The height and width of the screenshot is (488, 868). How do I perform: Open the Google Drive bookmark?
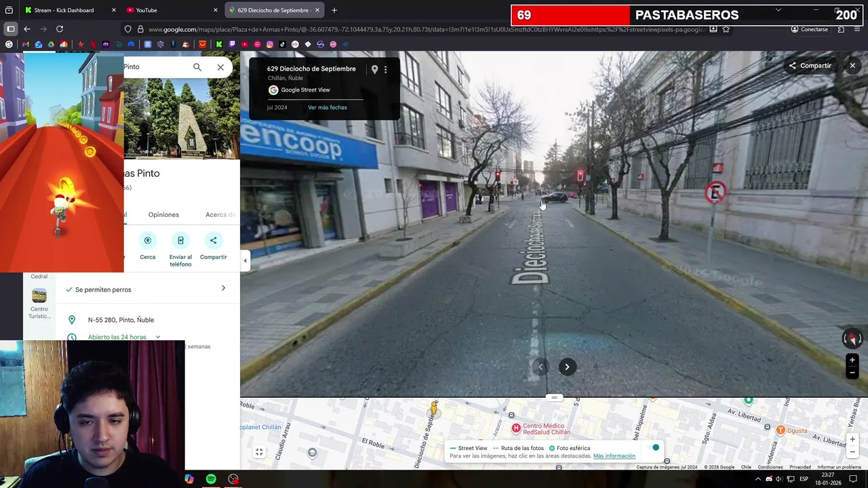pos(51,45)
